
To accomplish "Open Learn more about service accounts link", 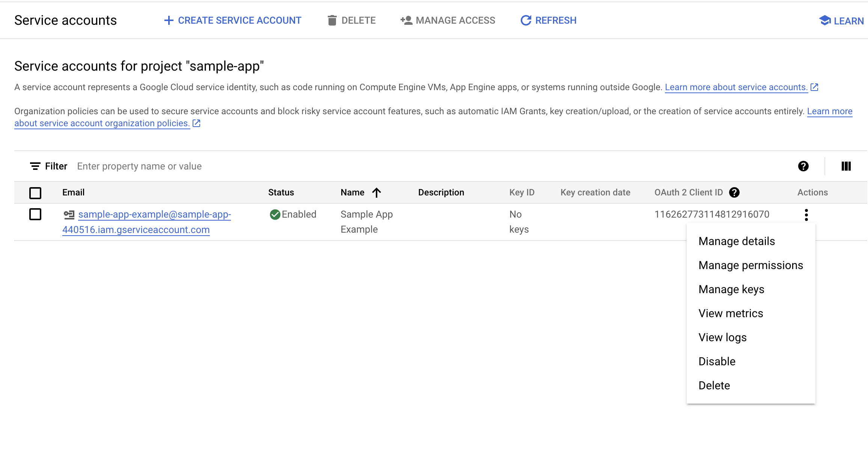I will (736, 87).
